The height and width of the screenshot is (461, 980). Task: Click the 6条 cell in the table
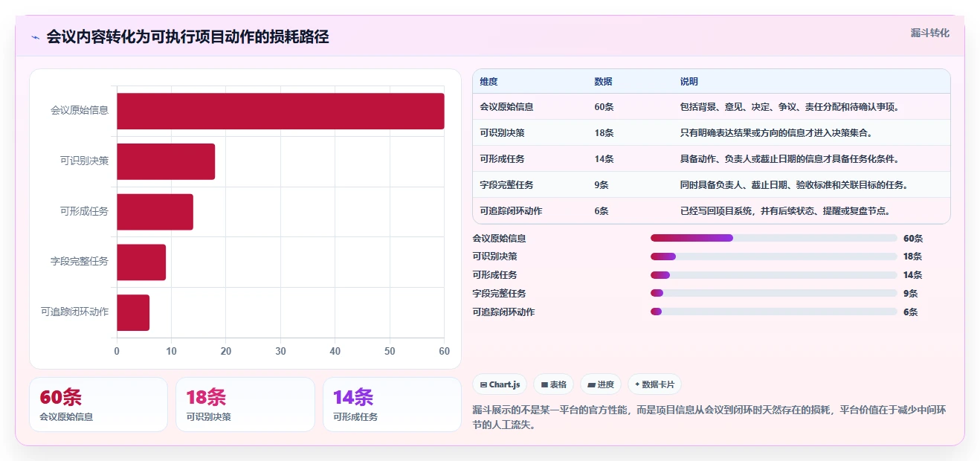click(x=602, y=211)
